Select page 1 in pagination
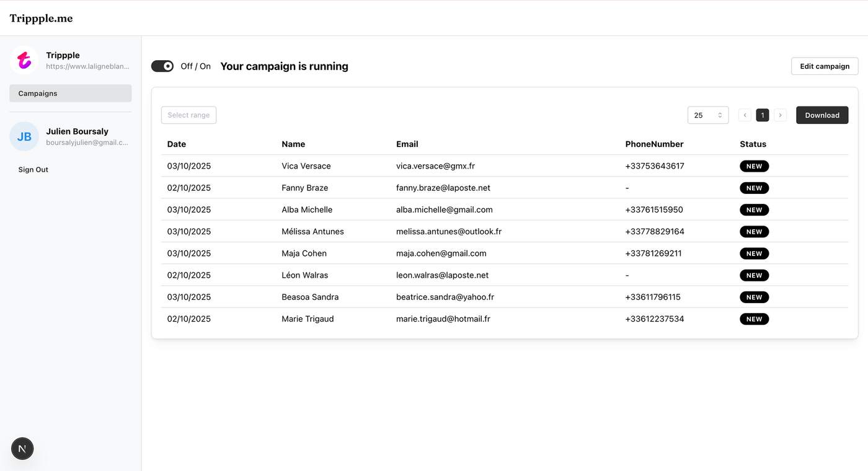The height and width of the screenshot is (471, 868). pos(762,115)
